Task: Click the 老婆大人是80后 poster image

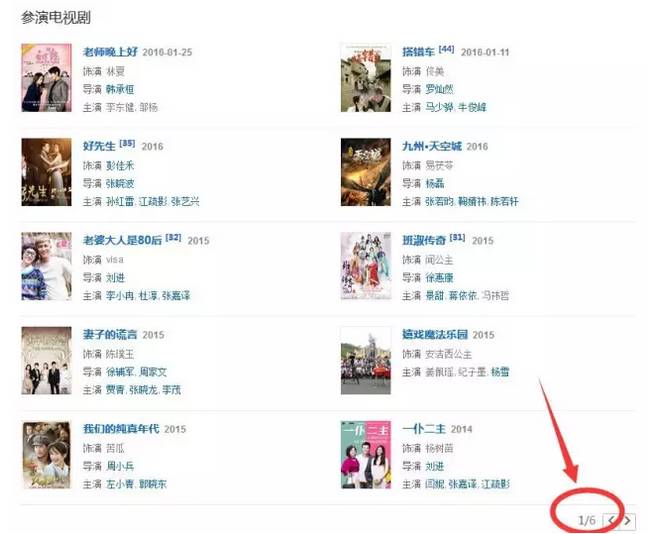Action: (x=47, y=266)
